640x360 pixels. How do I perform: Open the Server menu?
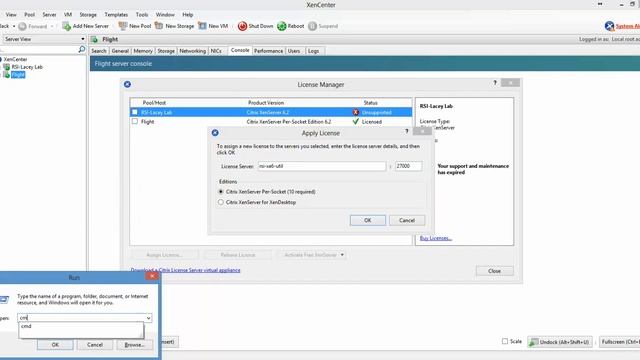tap(49, 15)
